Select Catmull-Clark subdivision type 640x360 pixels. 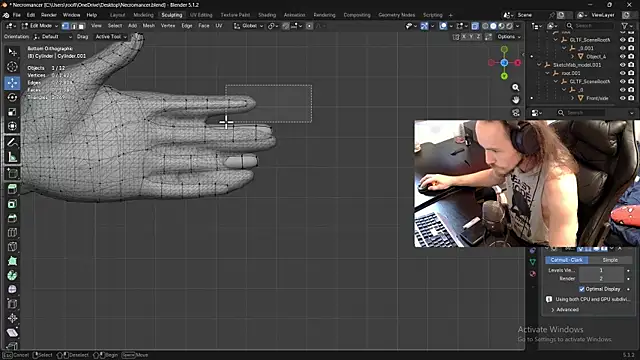567,260
